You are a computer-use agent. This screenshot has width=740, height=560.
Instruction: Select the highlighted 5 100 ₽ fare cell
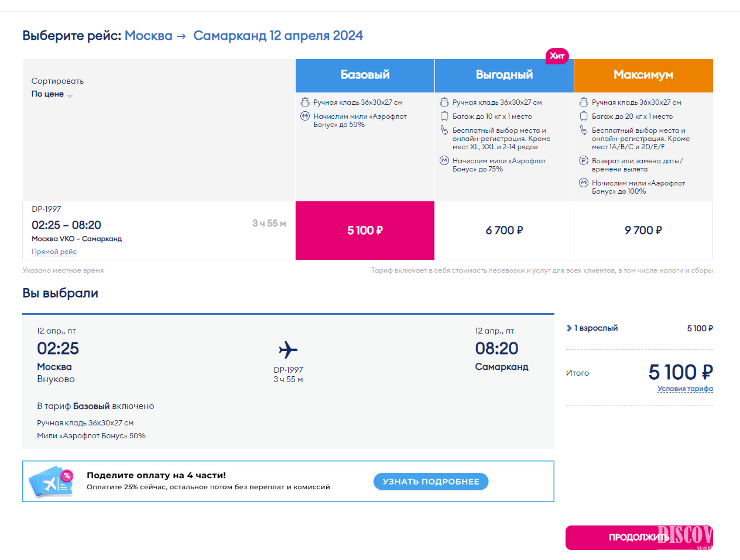point(365,231)
